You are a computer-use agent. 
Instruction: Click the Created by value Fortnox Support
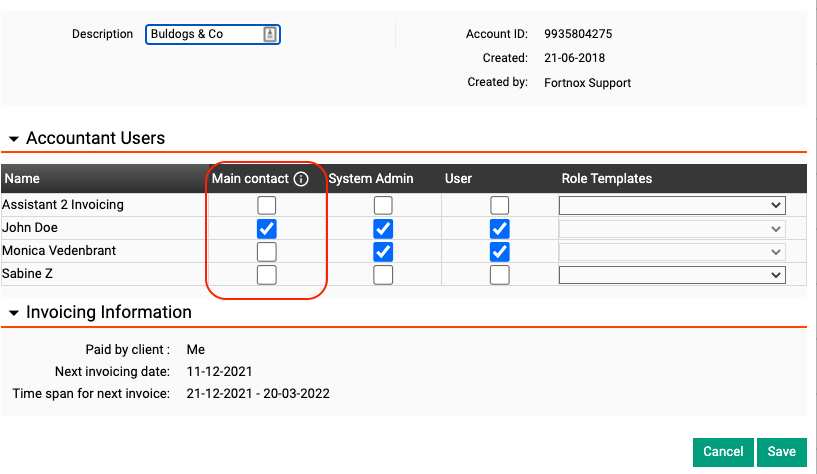click(x=587, y=83)
